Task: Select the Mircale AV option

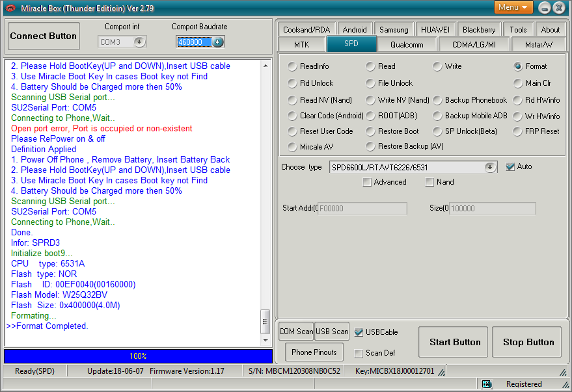Action: tap(311, 147)
